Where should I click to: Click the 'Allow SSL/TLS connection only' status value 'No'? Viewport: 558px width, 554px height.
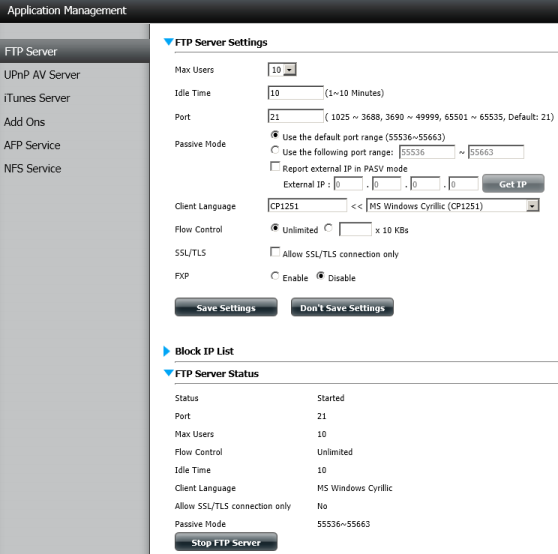click(322, 506)
